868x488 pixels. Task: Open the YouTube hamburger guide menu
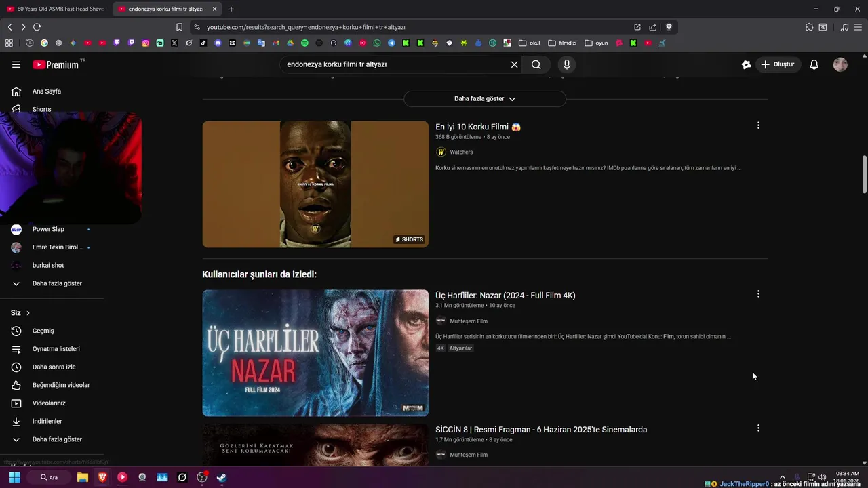click(16, 64)
